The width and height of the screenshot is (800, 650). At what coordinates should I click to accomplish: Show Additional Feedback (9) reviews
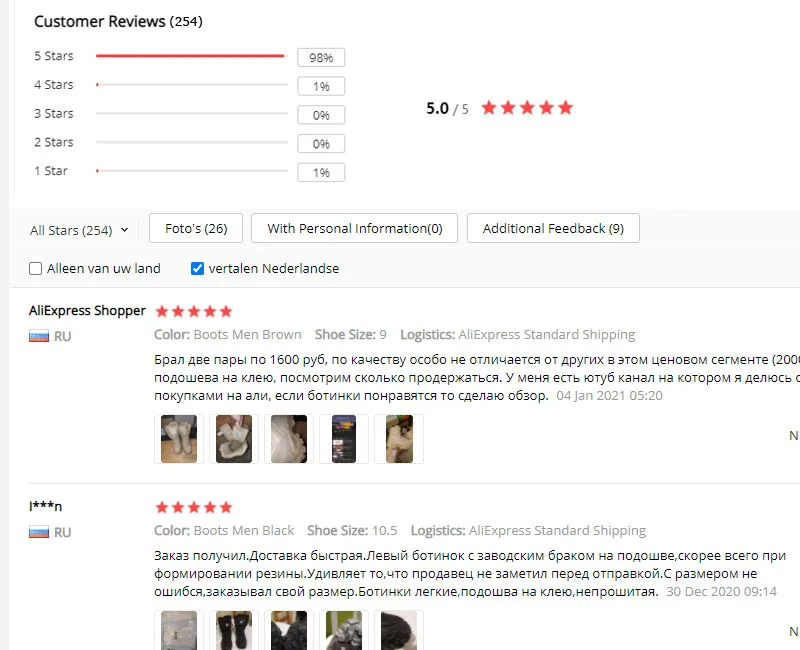553,228
